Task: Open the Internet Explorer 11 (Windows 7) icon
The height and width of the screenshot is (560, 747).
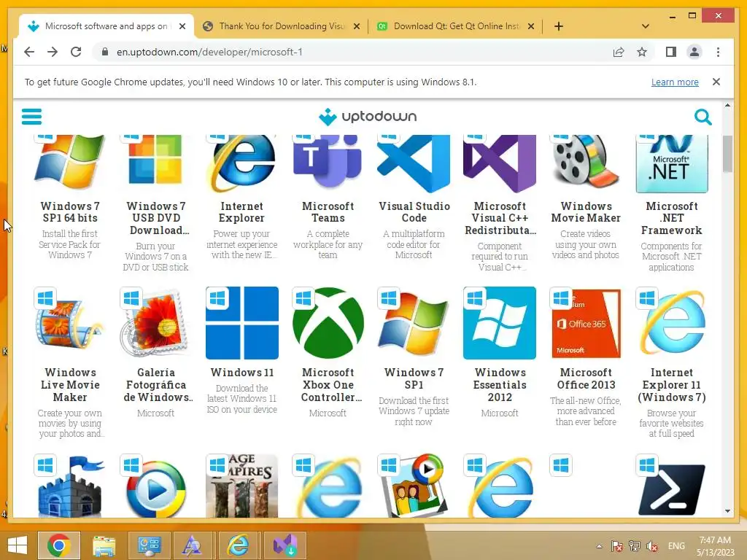Action: 672,323
